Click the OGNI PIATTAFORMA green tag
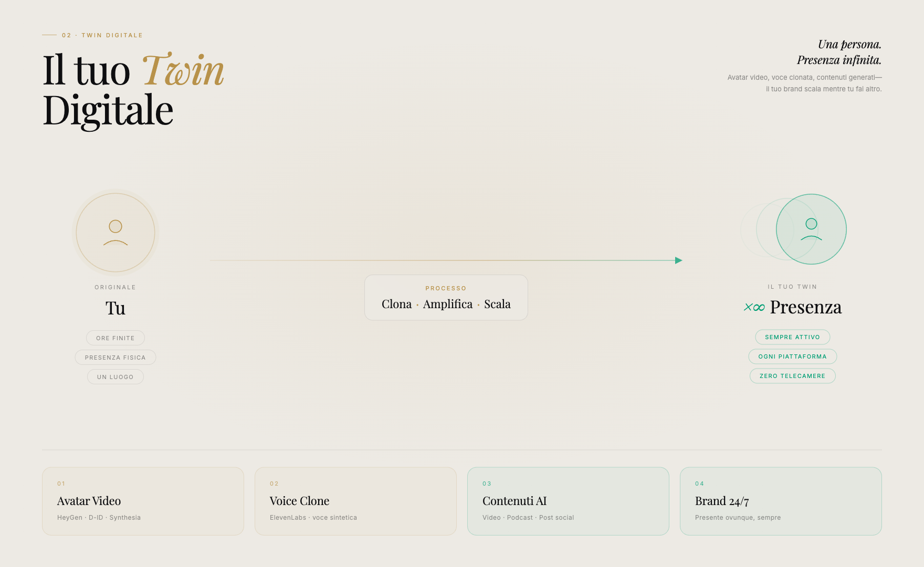924x567 pixels. tap(793, 356)
